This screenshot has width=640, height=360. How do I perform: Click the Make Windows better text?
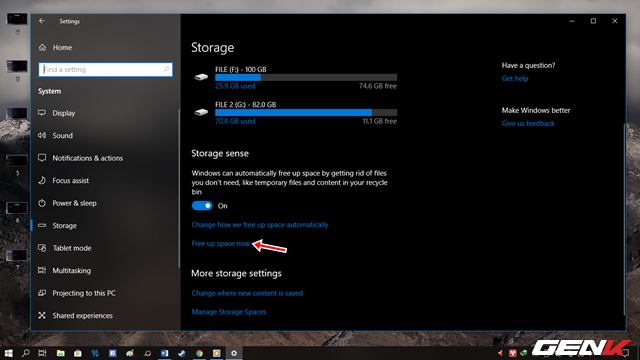[x=536, y=110]
